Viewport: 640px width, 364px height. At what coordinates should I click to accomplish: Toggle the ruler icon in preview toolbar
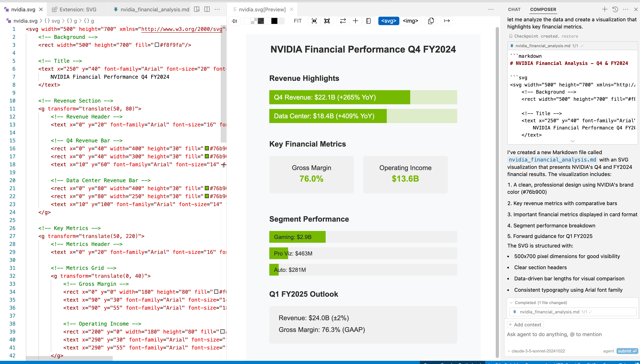click(368, 21)
